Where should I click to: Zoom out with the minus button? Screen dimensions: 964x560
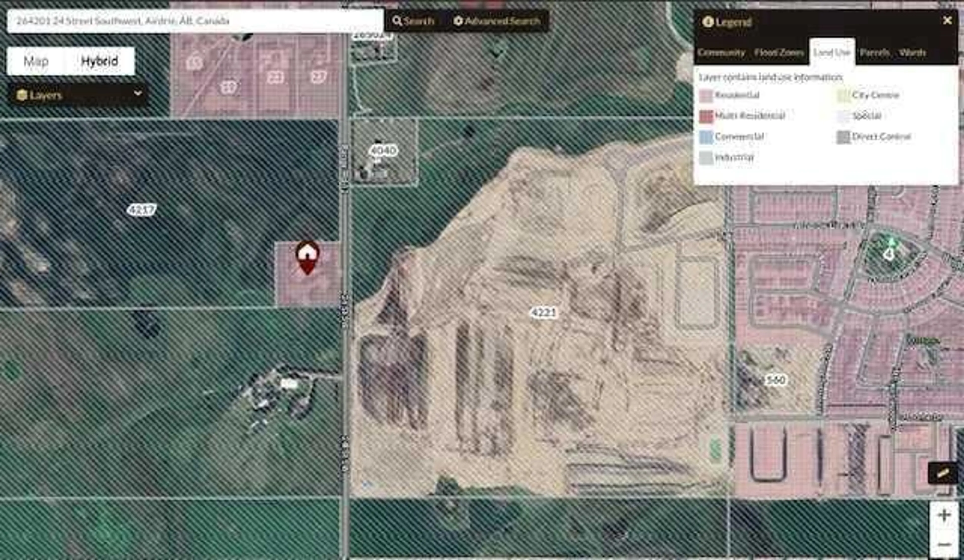[x=944, y=544]
